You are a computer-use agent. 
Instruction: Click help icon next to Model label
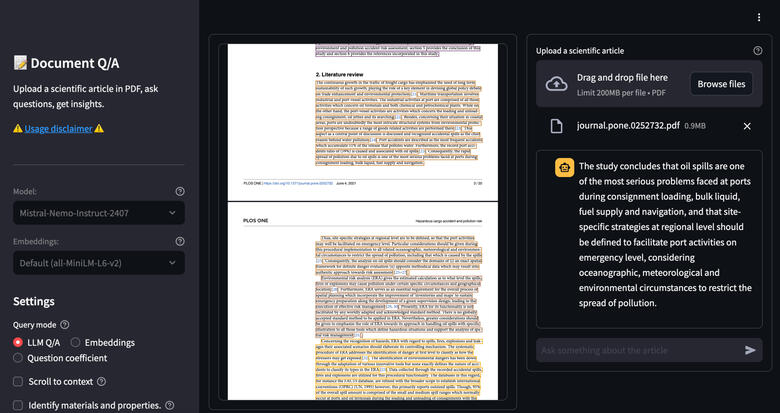pos(179,191)
